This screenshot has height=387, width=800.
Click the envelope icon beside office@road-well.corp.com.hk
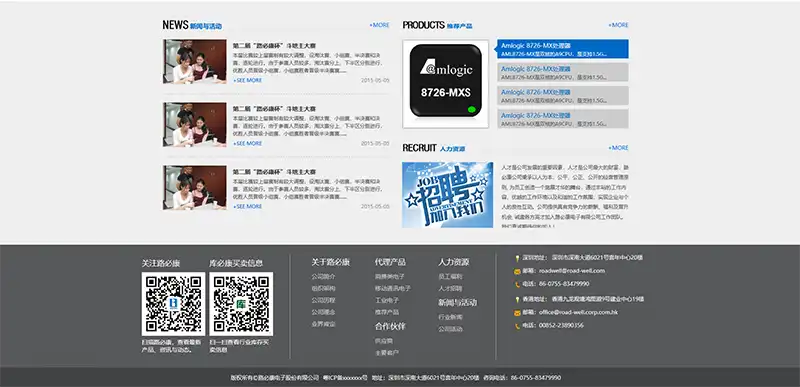517,313
